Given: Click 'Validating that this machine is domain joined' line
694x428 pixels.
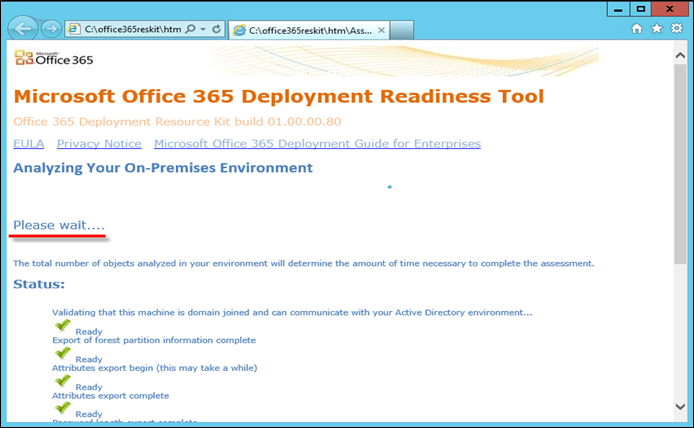Looking at the screenshot, I should point(292,312).
